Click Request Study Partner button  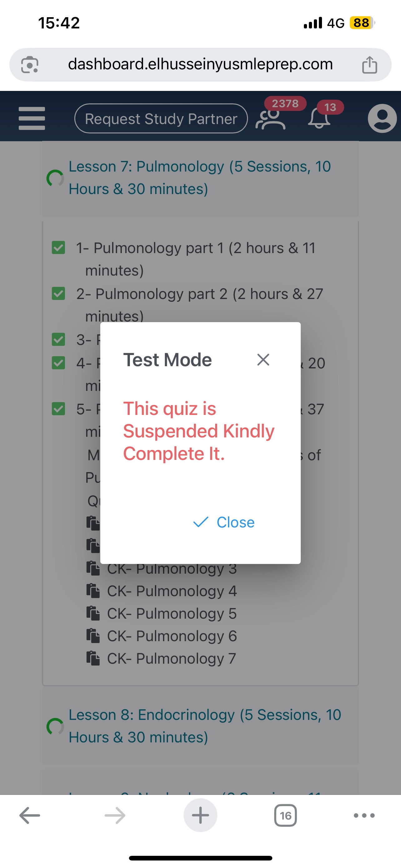161,119
